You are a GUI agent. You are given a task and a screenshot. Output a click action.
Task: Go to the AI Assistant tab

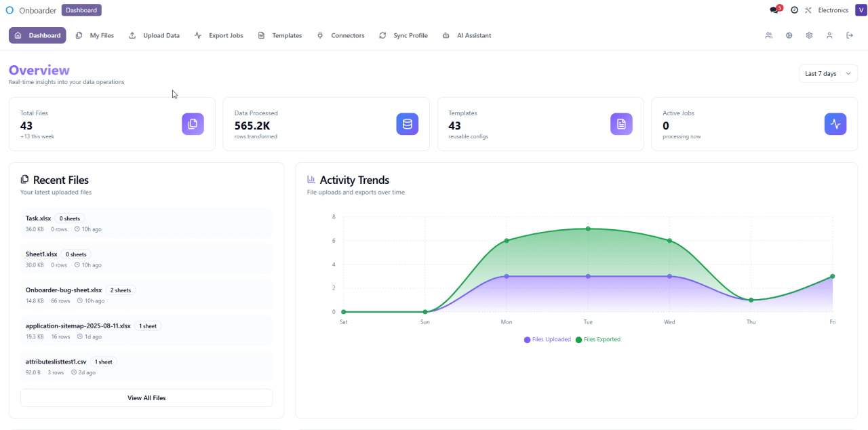[x=467, y=35]
